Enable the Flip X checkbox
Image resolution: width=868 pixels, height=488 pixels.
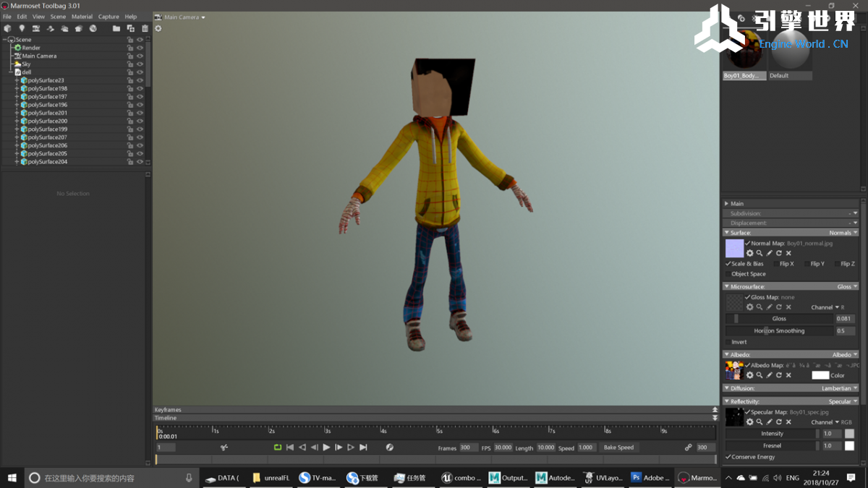coord(777,264)
